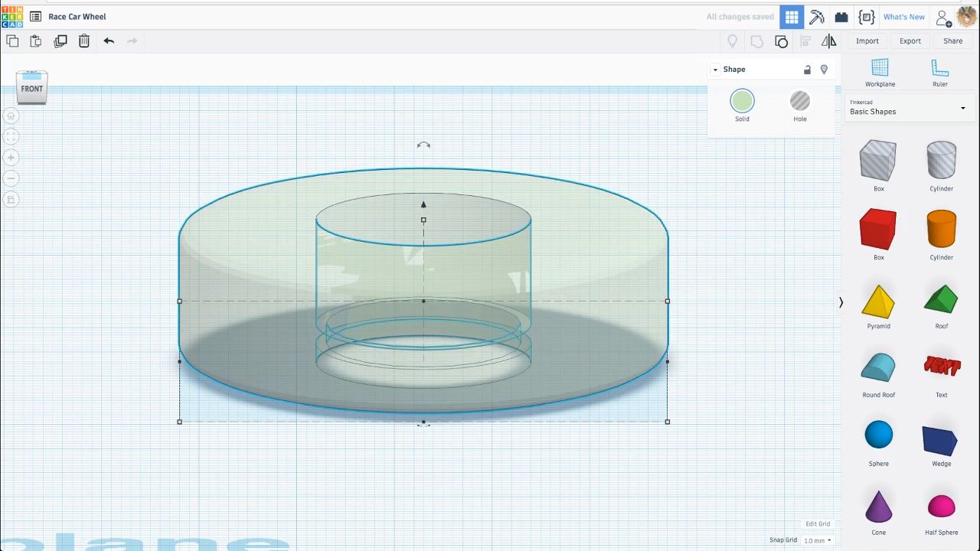Click the black cone lift handle above the cylinder
This screenshot has height=551, width=980.
423,204
